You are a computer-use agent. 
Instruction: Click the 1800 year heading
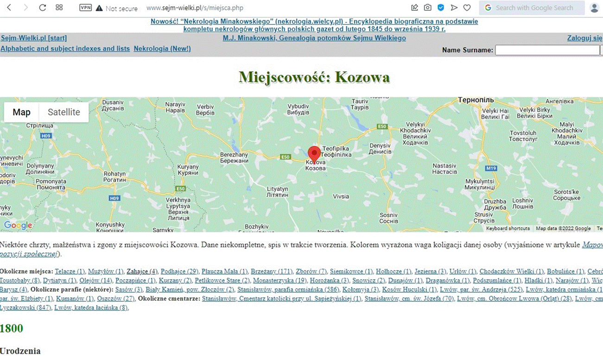tap(12, 328)
